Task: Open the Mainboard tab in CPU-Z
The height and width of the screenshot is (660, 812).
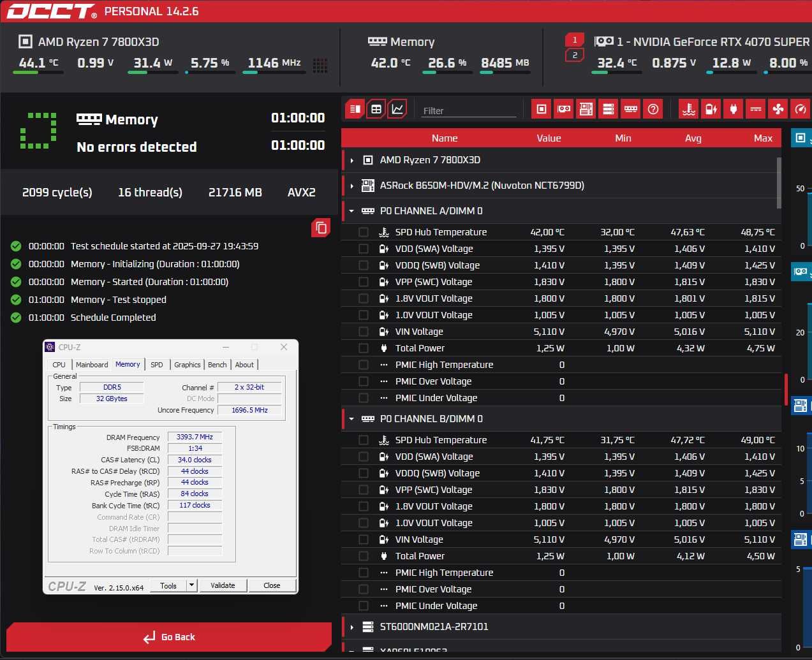Action: point(92,365)
